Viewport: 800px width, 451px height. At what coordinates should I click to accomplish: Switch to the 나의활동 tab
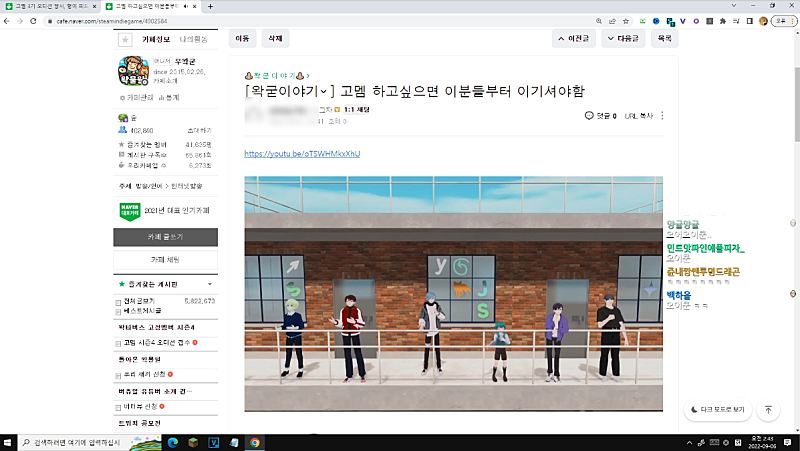click(194, 39)
